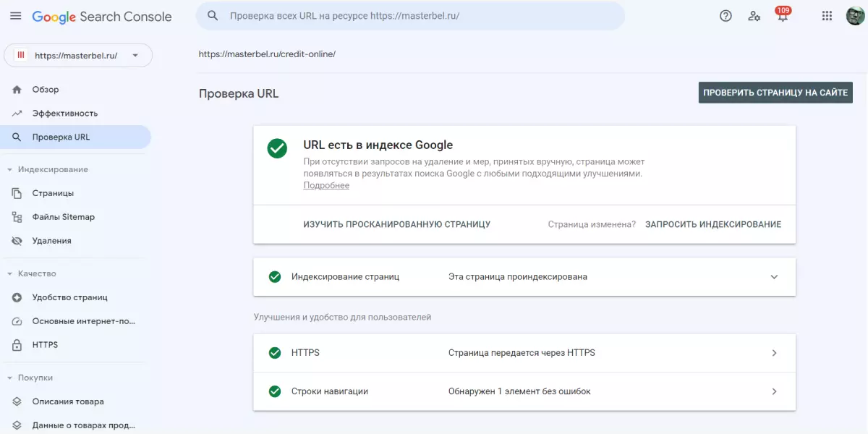This screenshot has width=868, height=434.
Task: Click the Данные о товарах layers icon
Action: point(17,425)
